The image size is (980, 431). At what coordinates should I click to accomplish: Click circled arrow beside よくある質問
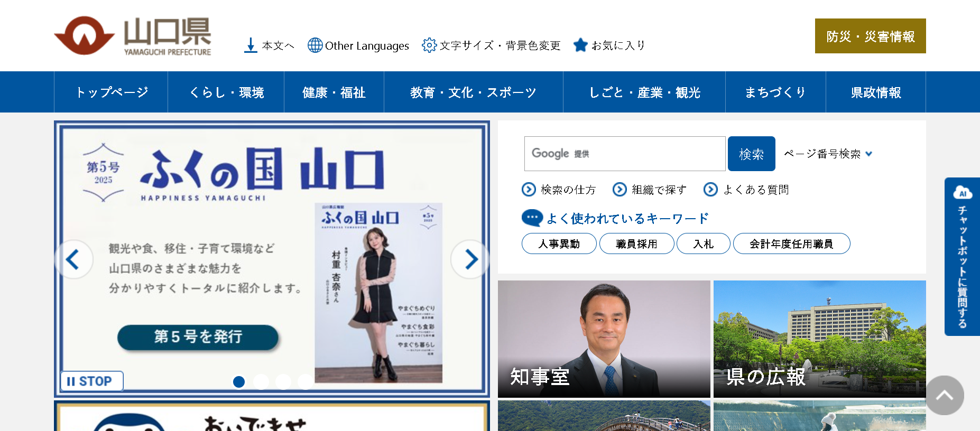click(x=710, y=189)
